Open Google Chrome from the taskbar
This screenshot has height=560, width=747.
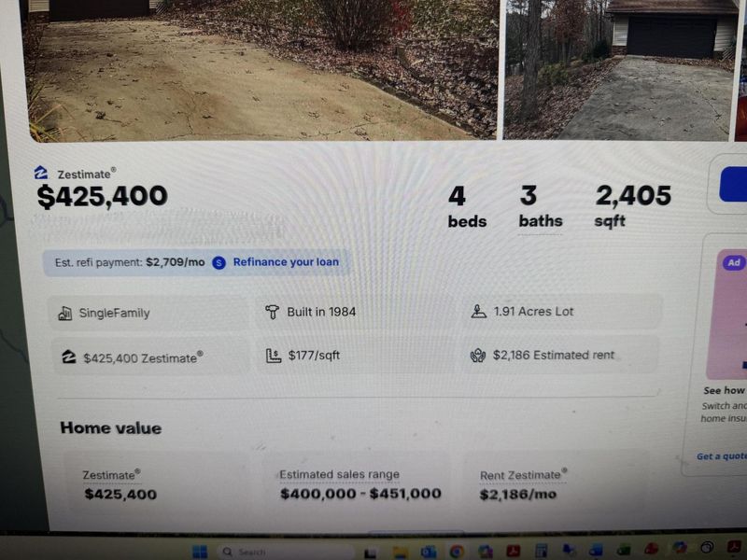coord(457,552)
